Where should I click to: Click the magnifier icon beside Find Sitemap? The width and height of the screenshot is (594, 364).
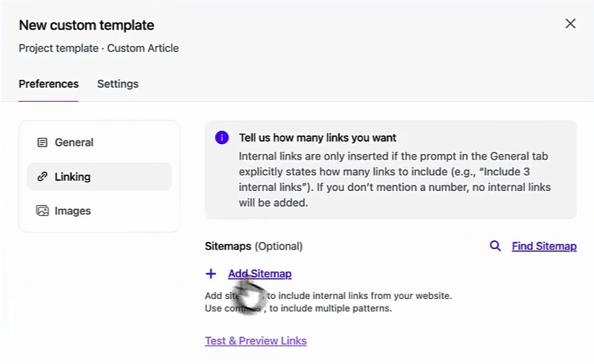coord(495,246)
